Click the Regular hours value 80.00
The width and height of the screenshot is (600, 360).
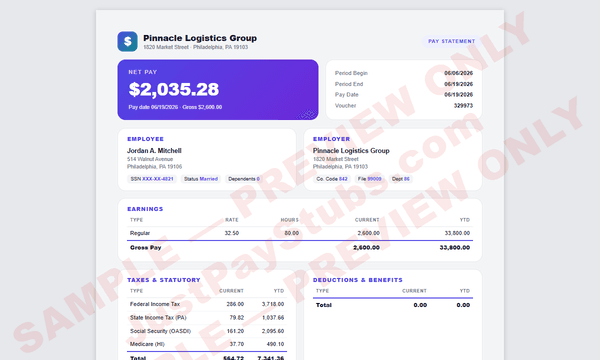click(x=292, y=233)
